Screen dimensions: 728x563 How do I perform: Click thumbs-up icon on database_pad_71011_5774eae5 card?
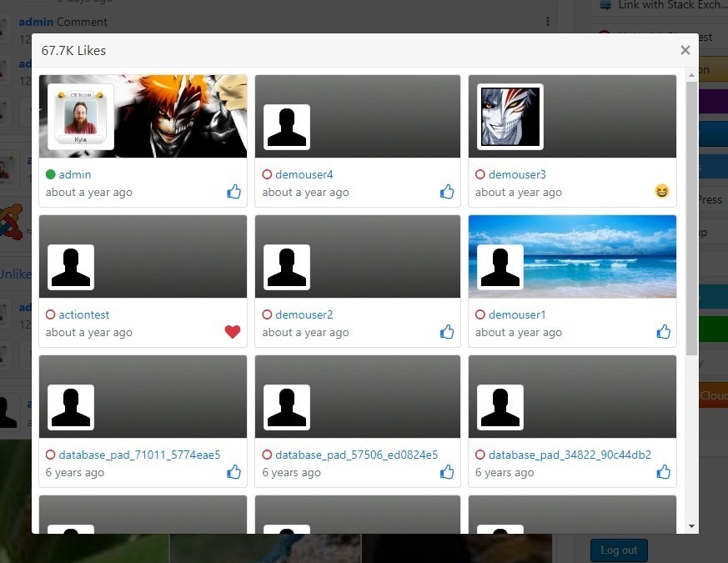click(233, 472)
